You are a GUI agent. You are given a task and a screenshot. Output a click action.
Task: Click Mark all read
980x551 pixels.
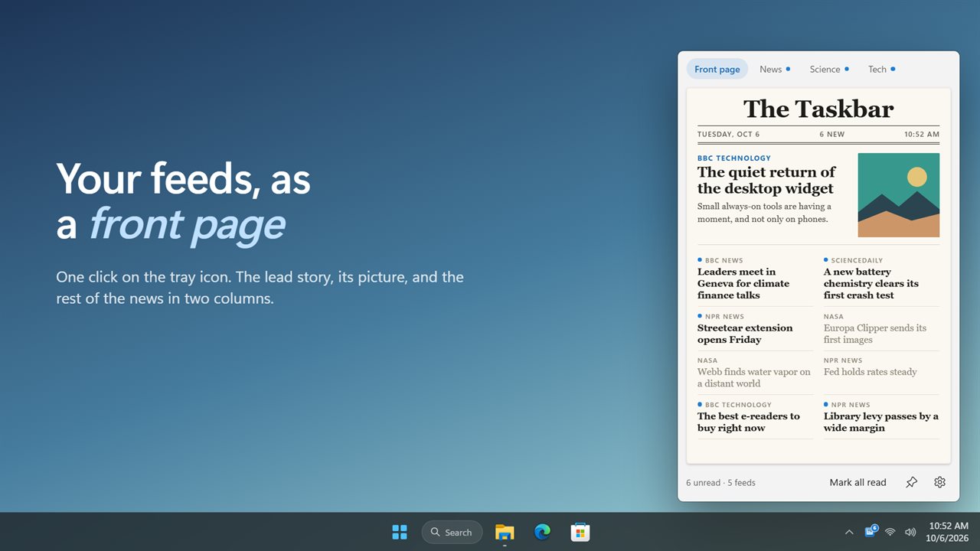857,482
